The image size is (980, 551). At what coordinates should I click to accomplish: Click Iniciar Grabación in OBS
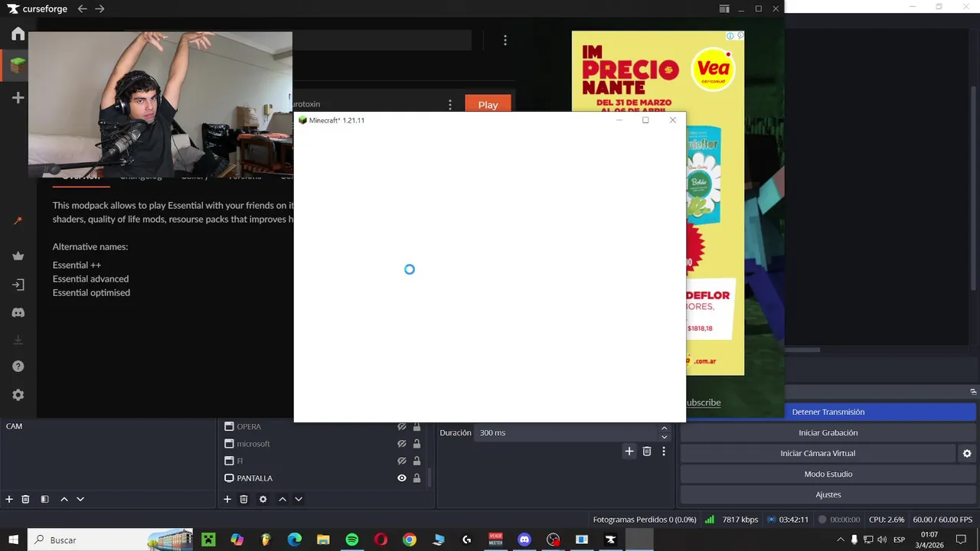(828, 432)
